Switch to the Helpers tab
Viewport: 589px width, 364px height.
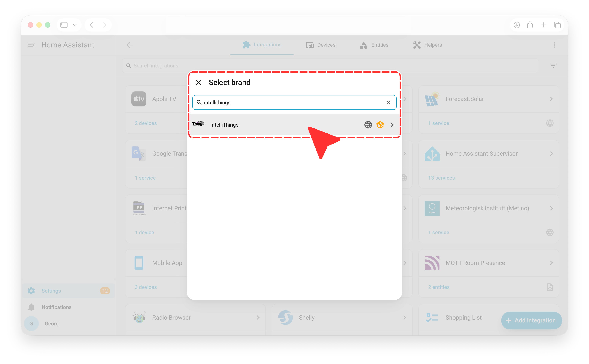(427, 45)
